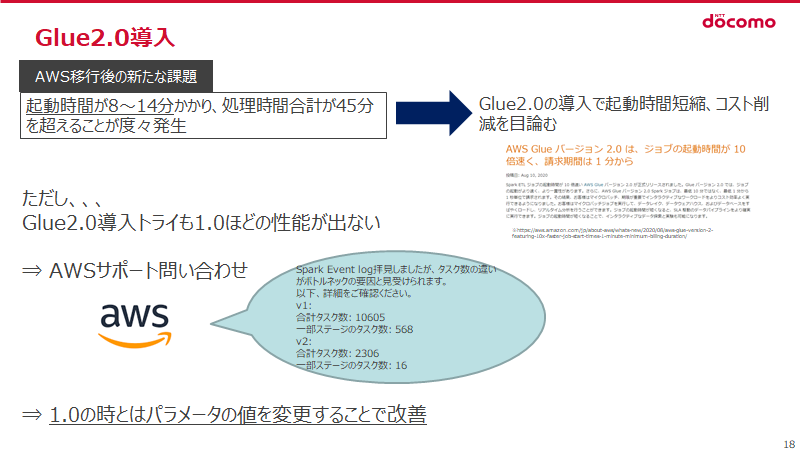Click the slide title "Glue2.0導入"
800x450 pixels.
[105, 38]
